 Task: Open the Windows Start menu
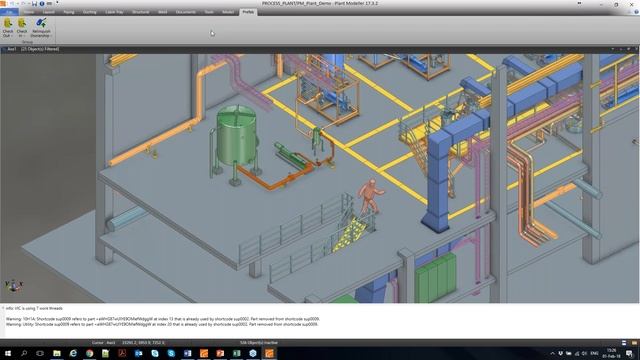point(7,353)
